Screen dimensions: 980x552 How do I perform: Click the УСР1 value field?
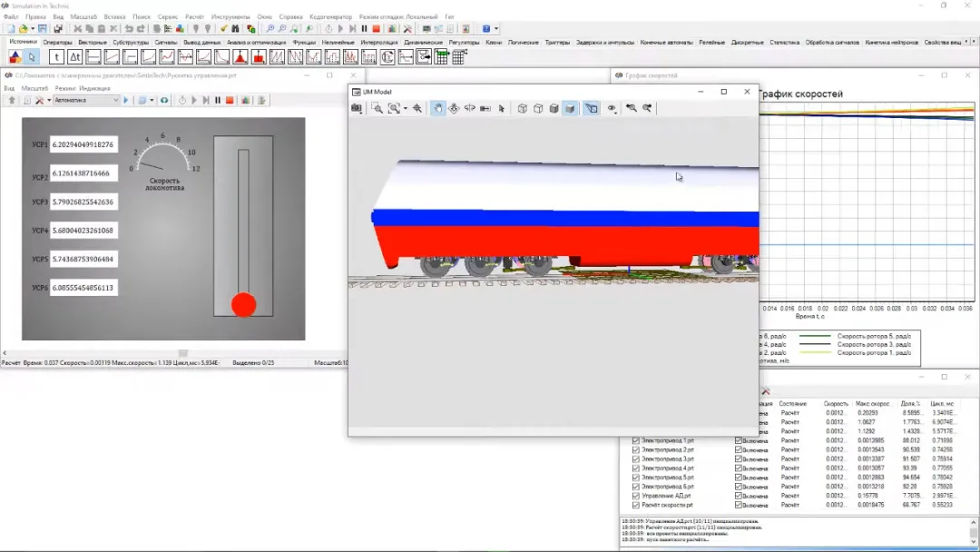(83, 144)
